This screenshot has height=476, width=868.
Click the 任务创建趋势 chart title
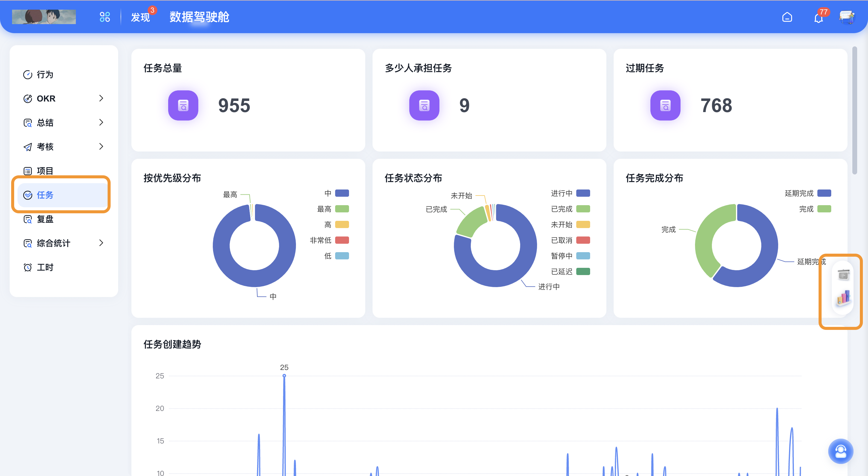click(172, 344)
